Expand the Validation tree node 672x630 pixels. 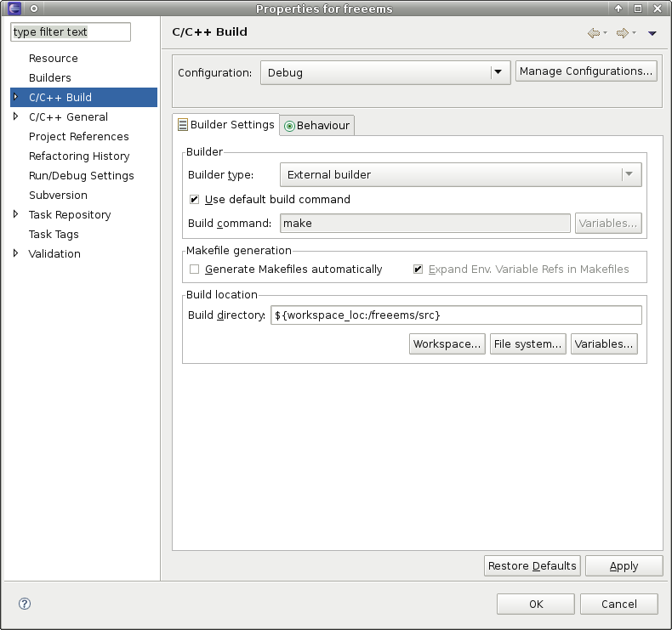[x=16, y=253]
